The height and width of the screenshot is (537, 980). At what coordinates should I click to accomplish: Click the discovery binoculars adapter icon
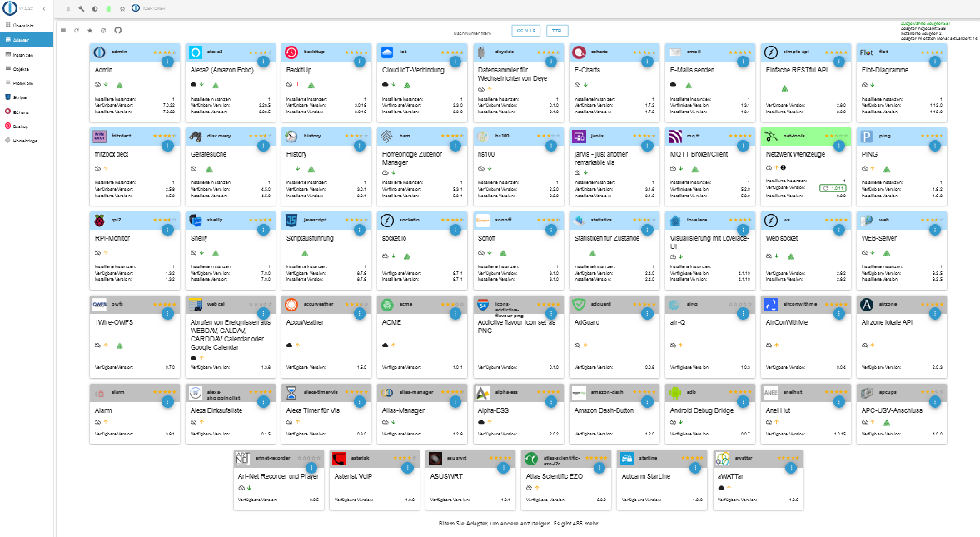[195, 137]
